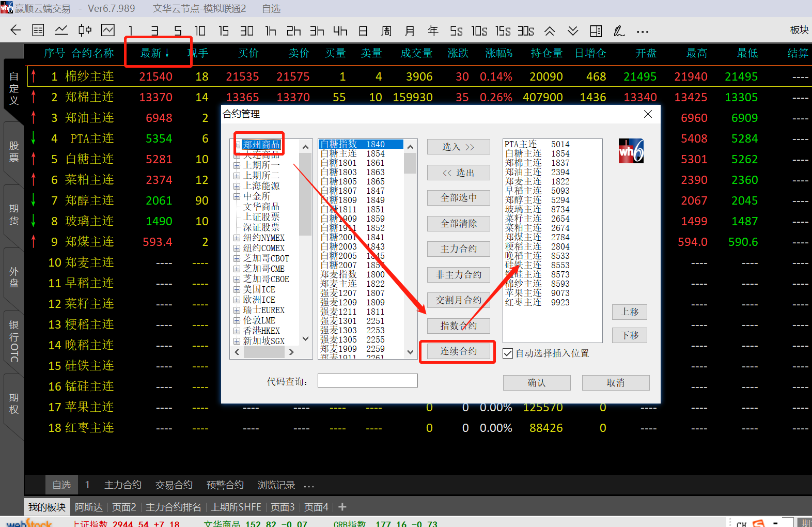Switch to the time-sharing line chart icon
Image resolution: width=812 pixels, height=527 pixels.
tap(61, 30)
